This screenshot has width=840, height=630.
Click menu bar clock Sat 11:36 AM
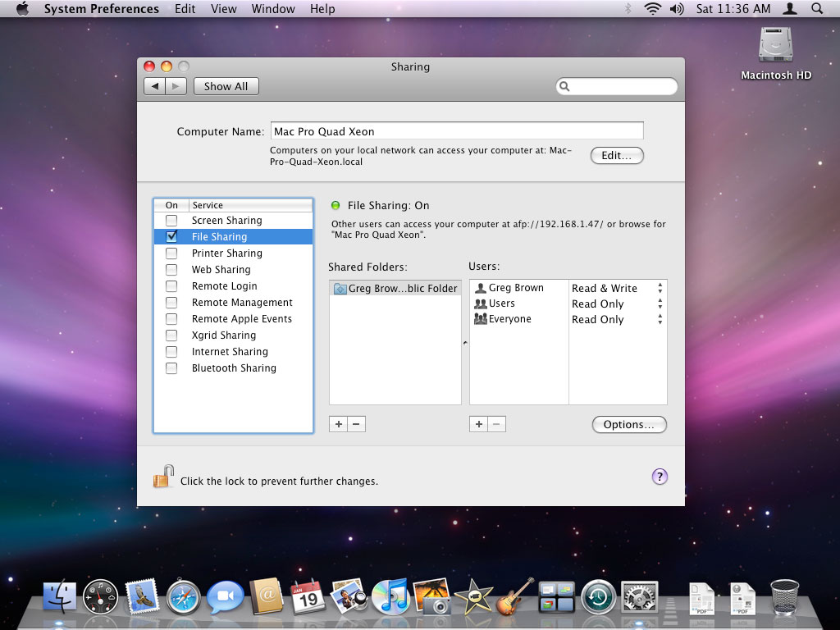click(x=733, y=8)
